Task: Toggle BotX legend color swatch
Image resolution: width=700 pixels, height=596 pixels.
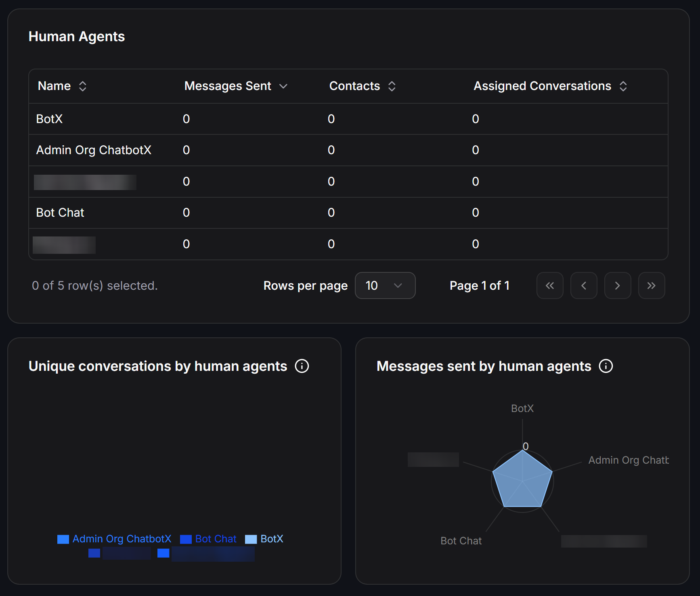Action: click(x=251, y=539)
